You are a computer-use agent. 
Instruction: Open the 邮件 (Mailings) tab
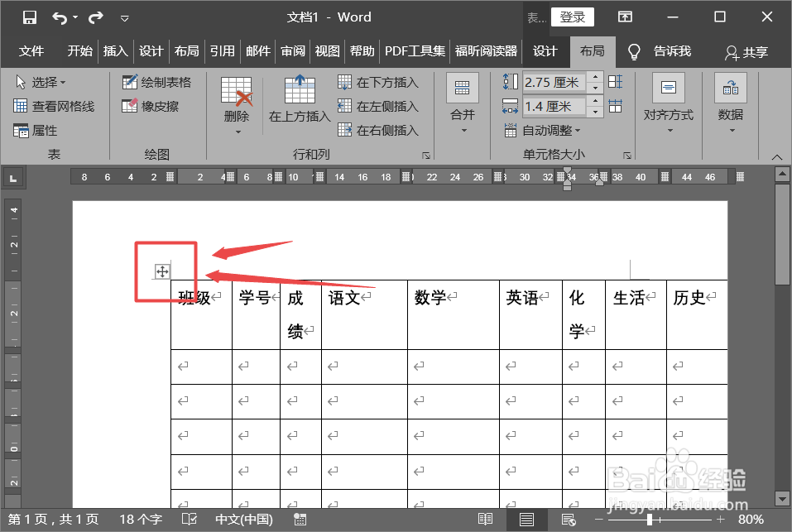click(258, 51)
